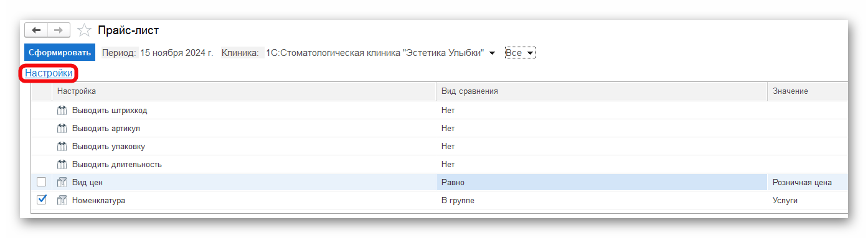Click icon beside Выводить артикул
The height and width of the screenshot is (238, 868).
[x=62, y=129]
